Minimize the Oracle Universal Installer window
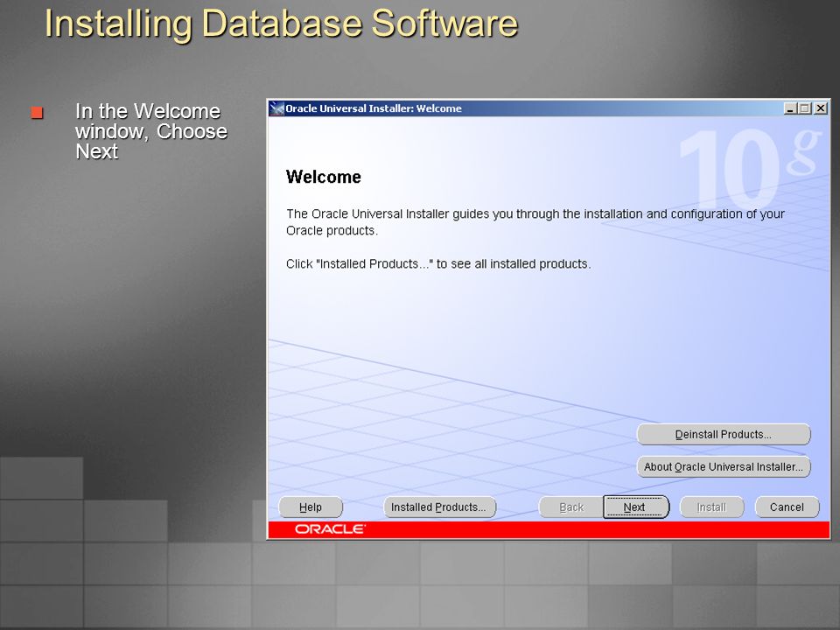This screenshot has width=840, height=630. coord(790,108)
